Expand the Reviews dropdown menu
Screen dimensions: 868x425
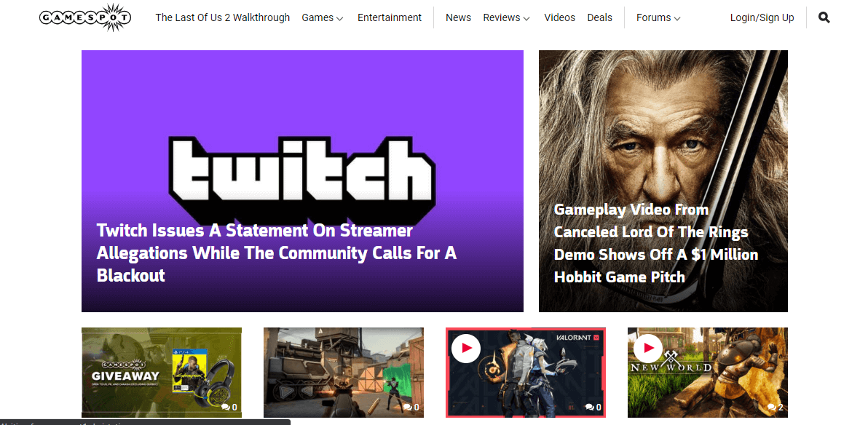point(507,17)
